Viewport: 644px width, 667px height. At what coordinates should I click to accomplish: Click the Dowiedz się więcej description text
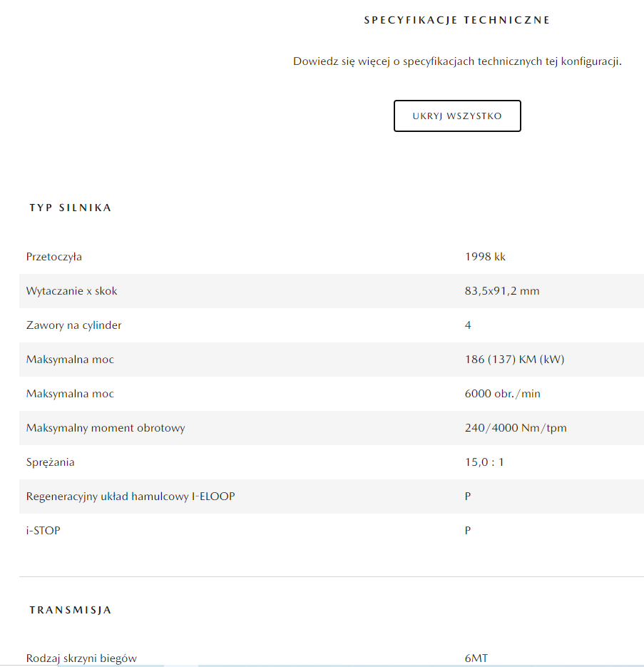coord(457,61)
